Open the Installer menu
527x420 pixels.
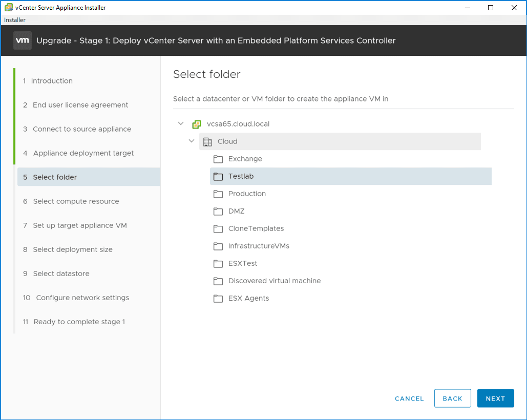(x=15, y=20)
